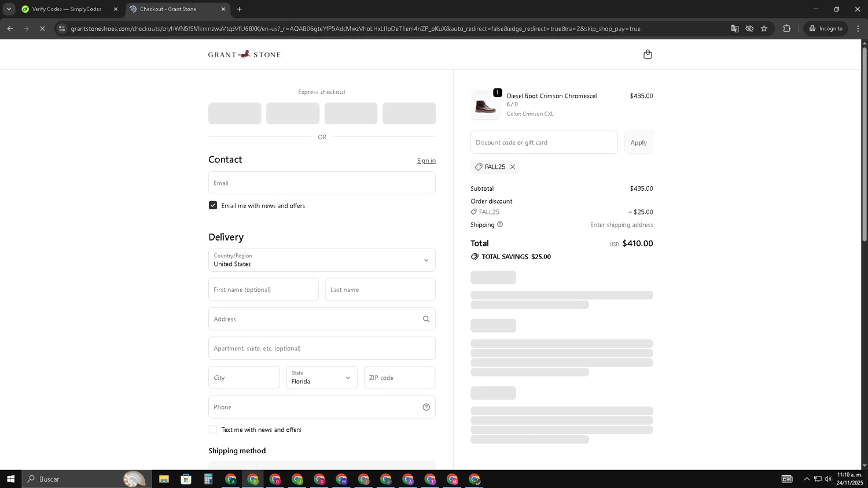Open Chrome profile D taskbar icon
Viewport: 868px width, 488px height.
click(x=275, y=479)
